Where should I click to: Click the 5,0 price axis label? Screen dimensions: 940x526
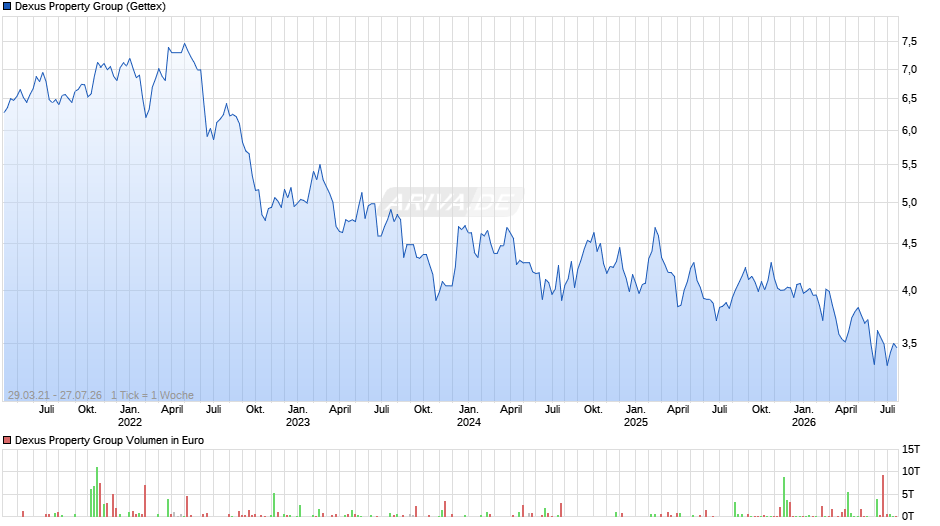pyautogui.click(x=909, y=203)
